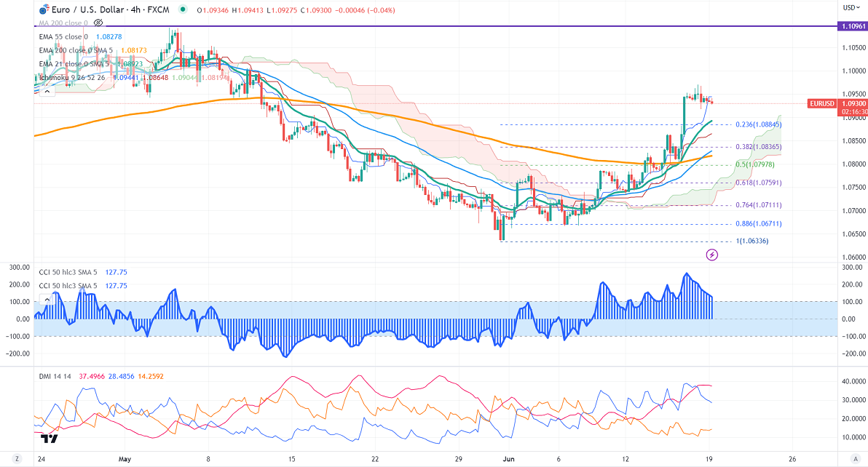Click the red EURUSD symbol label on price axis
868x467 pixels.
click(x=822, y=104)
